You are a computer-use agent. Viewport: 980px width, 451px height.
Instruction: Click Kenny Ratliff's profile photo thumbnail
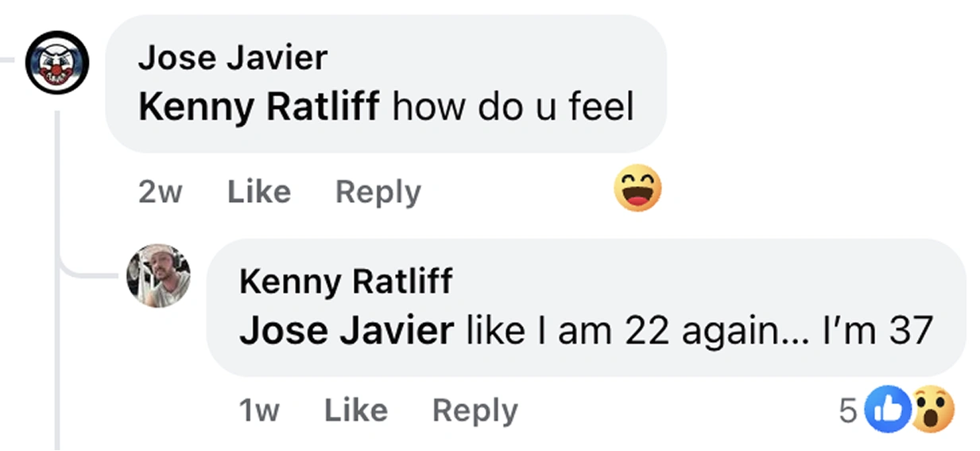point(158,275)
